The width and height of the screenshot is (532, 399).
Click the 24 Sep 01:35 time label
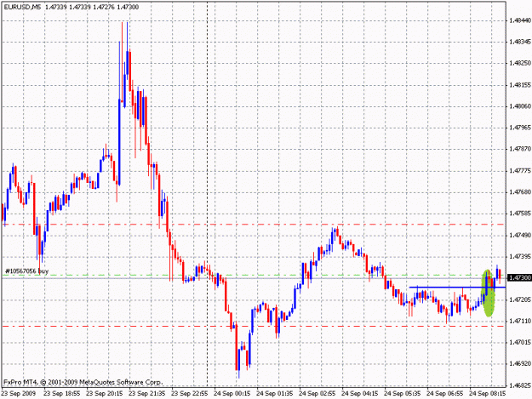point(275,394)
